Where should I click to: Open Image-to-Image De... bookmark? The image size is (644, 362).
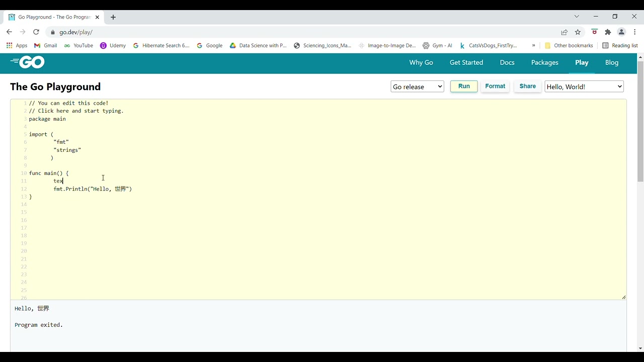click(x=387, y=45)
